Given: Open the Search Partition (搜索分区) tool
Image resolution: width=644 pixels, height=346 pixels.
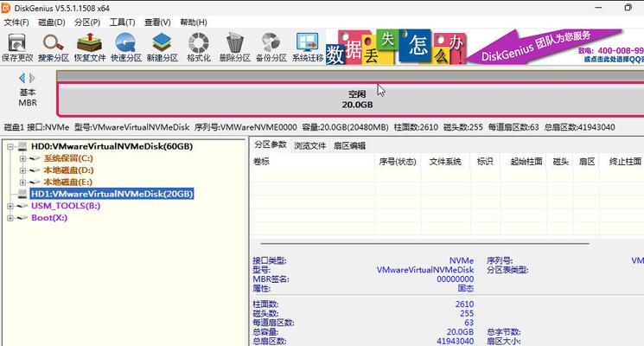Looking at the screenshot, I should tap(54, 48).
